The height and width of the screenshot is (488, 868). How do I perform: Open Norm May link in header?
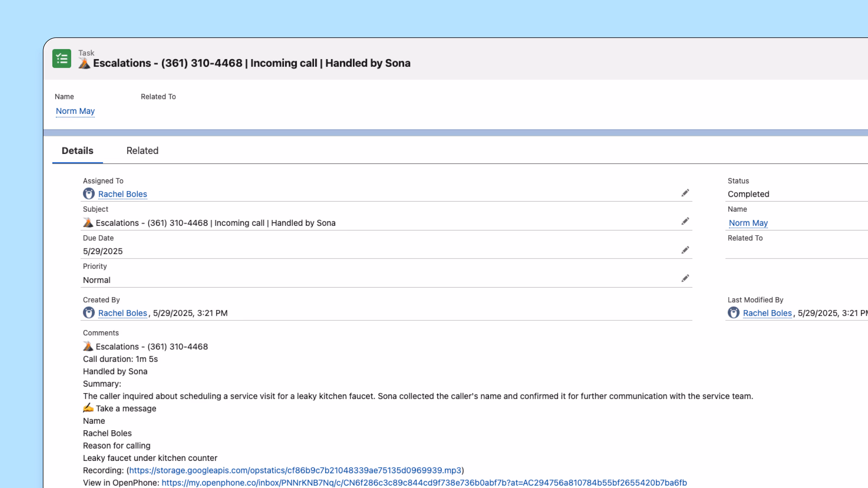pos(75,111)
